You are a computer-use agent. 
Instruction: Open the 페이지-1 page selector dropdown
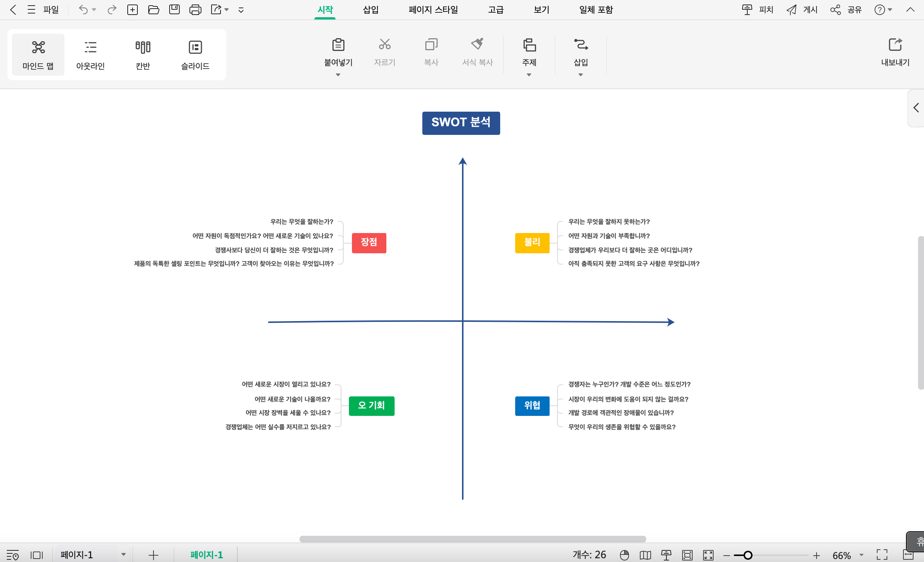point(124,555)
